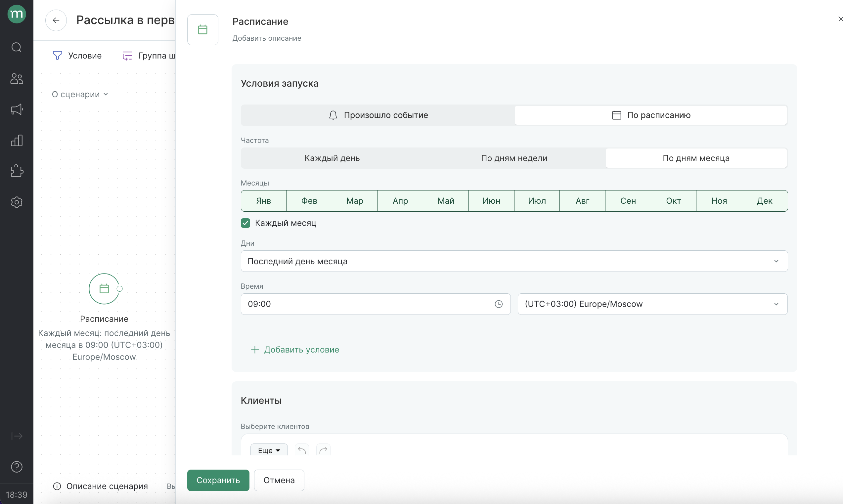Open search from the sidebar
This screenshot has width=843, height=504.
tap(17, 47)
